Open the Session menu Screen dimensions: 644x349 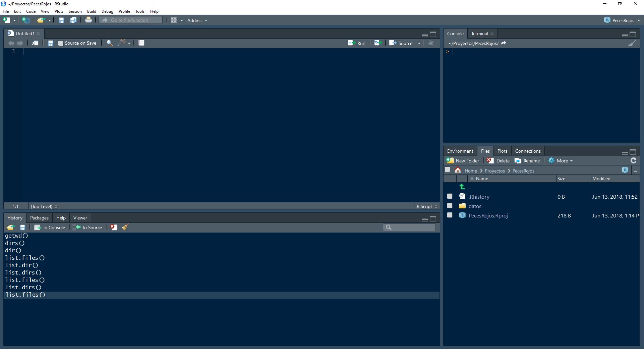tap(75, 11)
